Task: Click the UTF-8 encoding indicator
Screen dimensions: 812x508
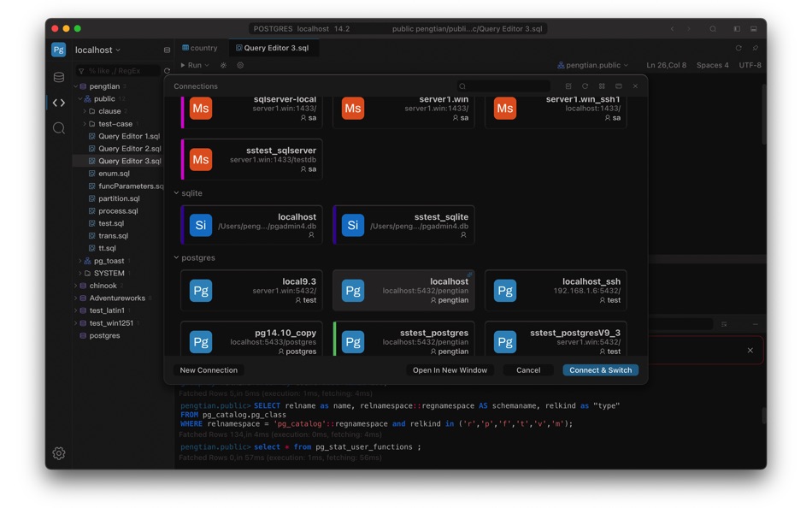Action: 750,65
